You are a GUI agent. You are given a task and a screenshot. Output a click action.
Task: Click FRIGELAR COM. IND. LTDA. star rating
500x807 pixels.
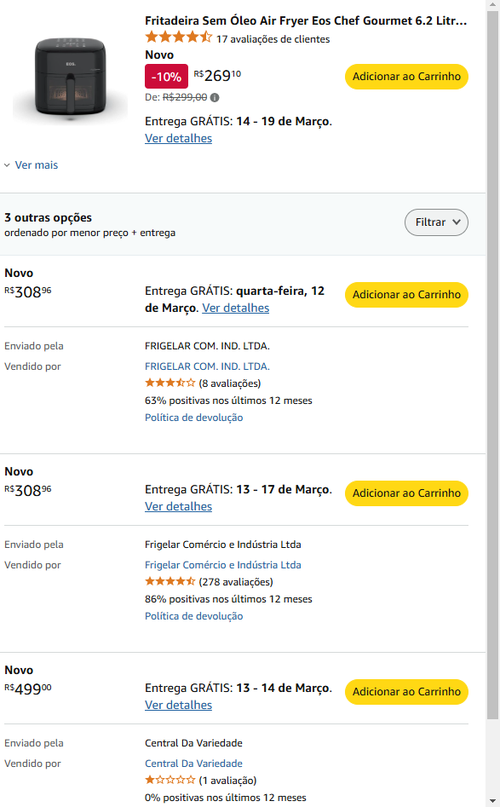click(170, 383)
